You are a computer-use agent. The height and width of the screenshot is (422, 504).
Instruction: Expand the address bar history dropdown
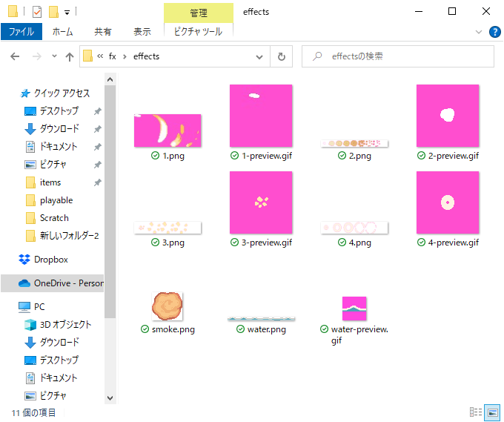pyautogui.click(x=259, y=57)
